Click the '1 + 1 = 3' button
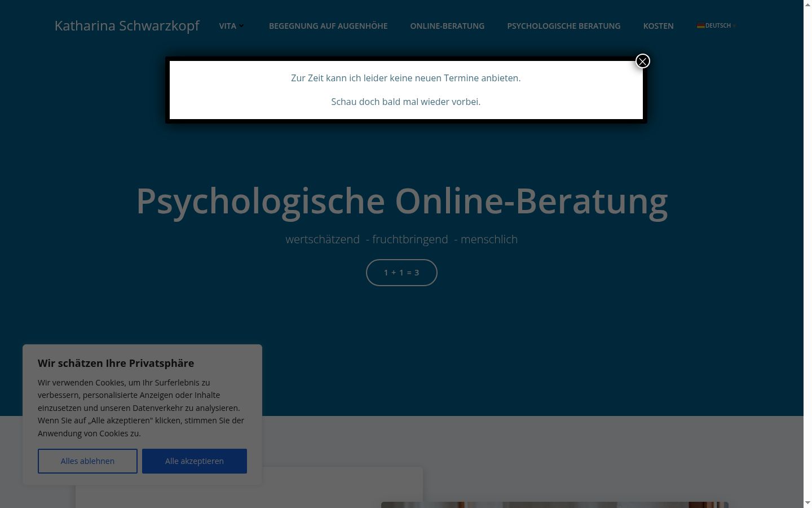The height and width of the screenshot is (508, 812). [401, 273]
